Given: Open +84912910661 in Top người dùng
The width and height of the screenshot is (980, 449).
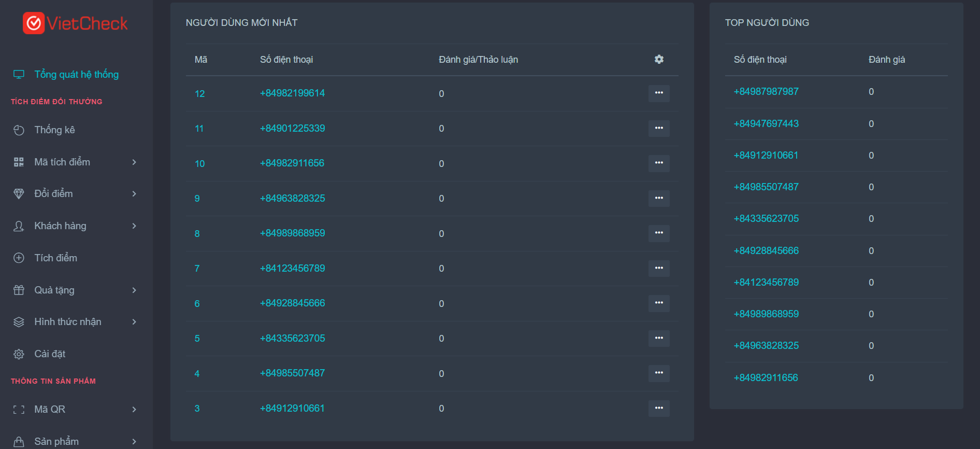Looking at the screenshot, I should pyautogui.click(x=766, y=156).
